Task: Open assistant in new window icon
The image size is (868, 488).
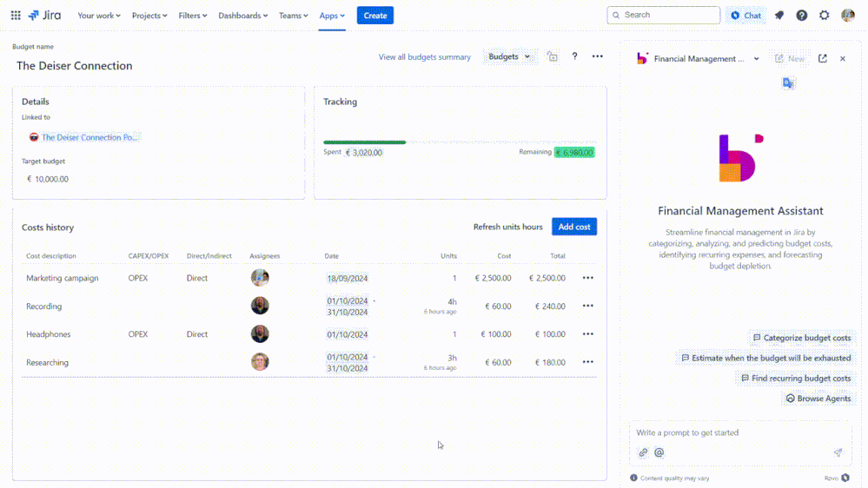Action: pyautogui.click(x=823, y=59)
